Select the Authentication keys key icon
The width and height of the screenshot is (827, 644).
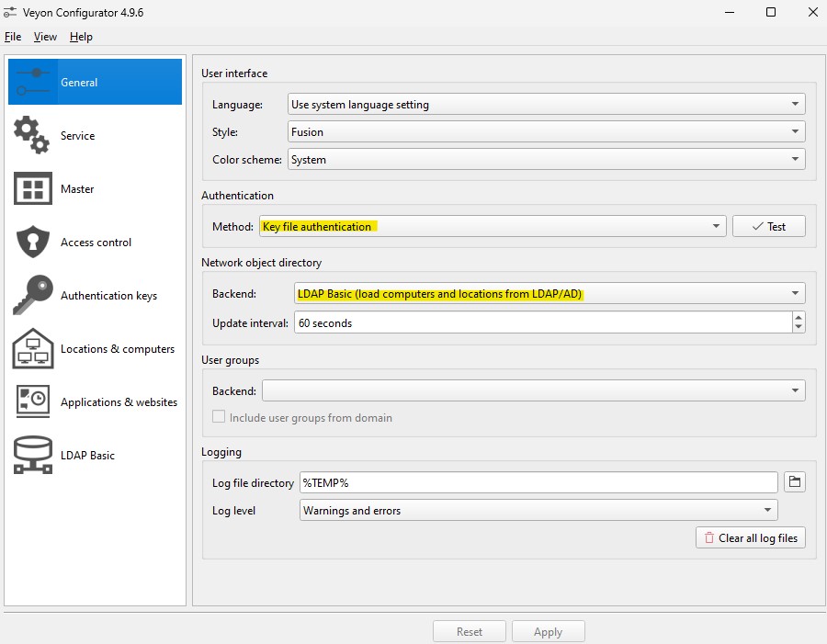click(33, 295)
